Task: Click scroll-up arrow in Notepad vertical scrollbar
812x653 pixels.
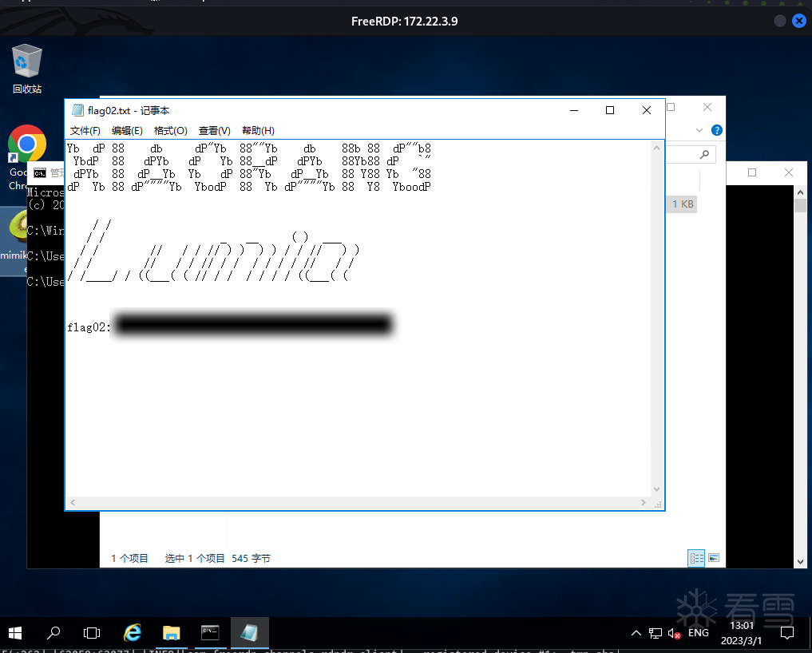Action: [x=656, y=148]
